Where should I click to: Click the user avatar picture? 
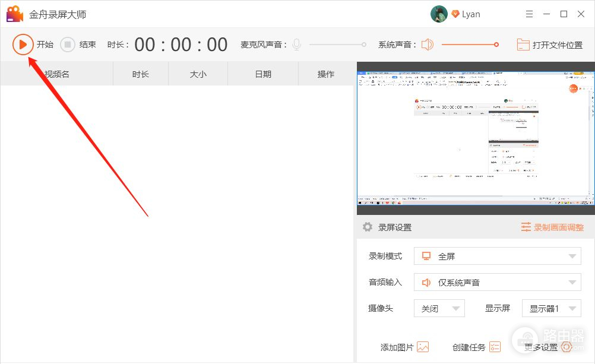[x=439, y=14]
